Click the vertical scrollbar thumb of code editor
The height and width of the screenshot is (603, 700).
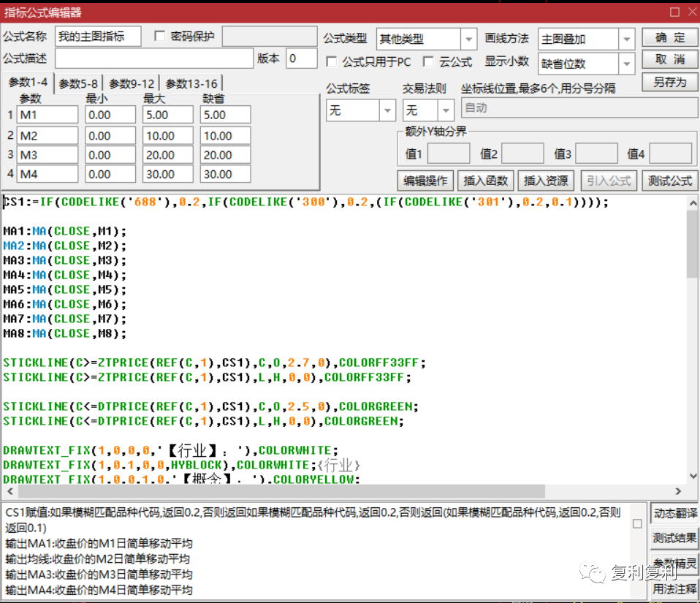click(693, 244)
